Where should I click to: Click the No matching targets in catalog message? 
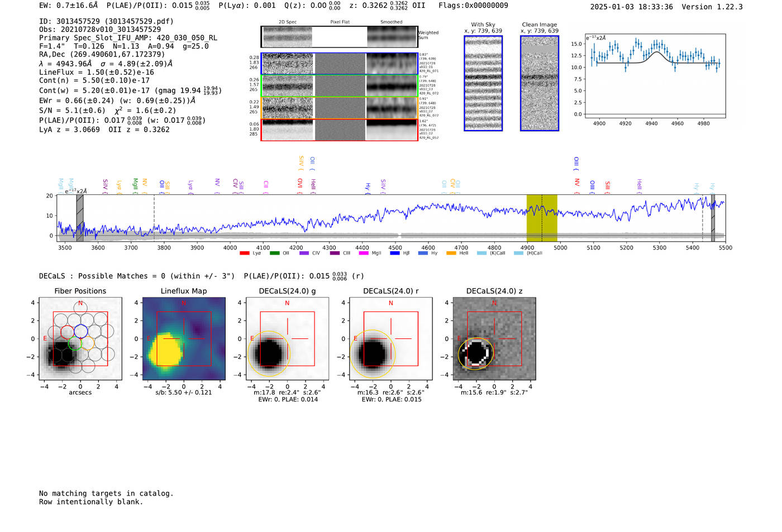coord(106,493)
